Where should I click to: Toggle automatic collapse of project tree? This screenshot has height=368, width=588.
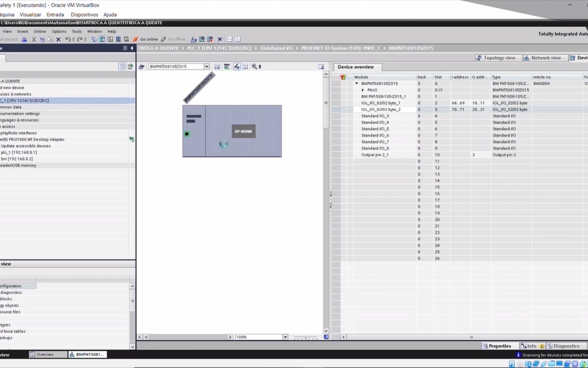[125, 48]
